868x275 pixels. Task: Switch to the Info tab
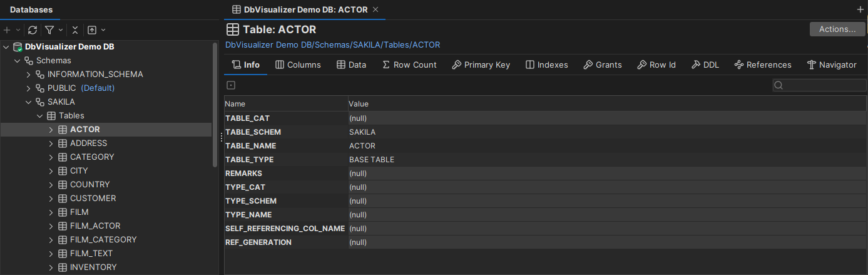(246, 65)
